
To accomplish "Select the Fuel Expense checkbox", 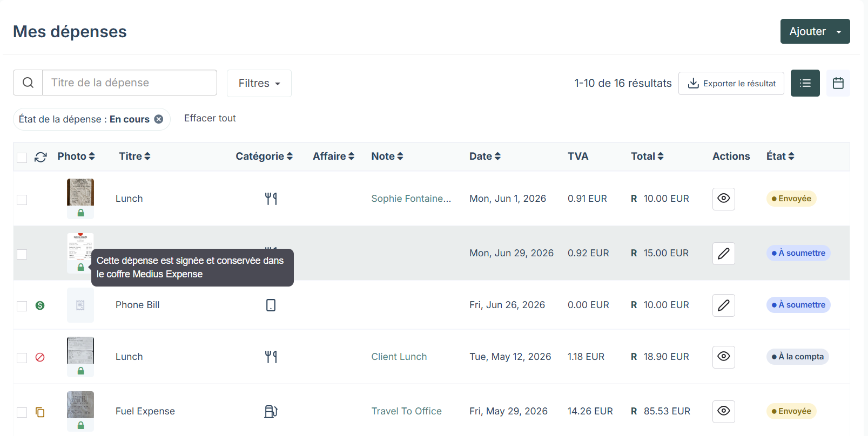I will [22, 412].
